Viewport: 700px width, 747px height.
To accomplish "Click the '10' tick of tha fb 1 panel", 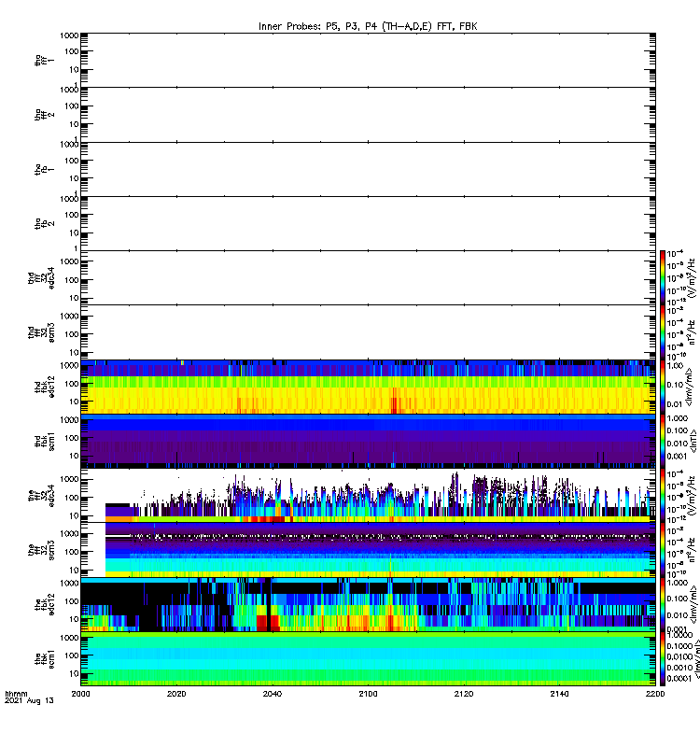I will [x=74, y=178].
